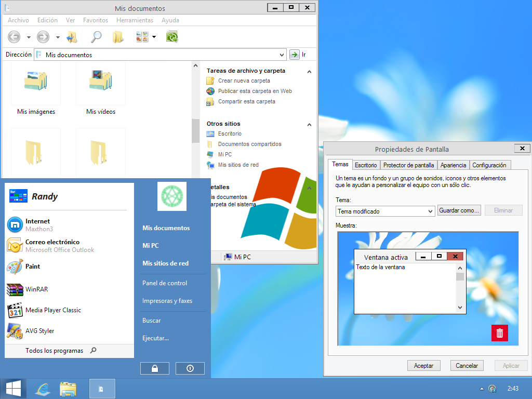Open the Ayuda menu
Screen dimensions: 532x399
tap(170, 20)
